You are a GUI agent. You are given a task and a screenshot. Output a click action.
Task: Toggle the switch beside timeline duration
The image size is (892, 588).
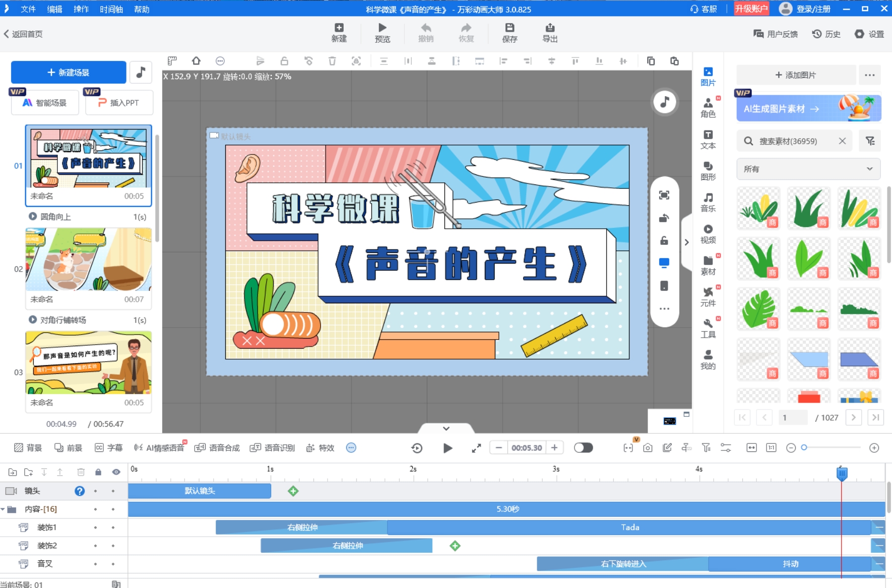coord(583,448)
